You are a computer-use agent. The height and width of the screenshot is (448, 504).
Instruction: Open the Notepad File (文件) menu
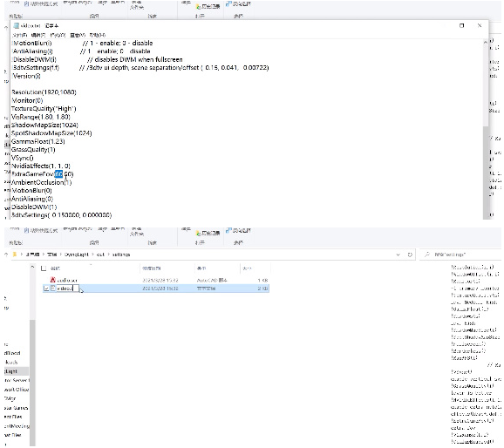[19, 35]
